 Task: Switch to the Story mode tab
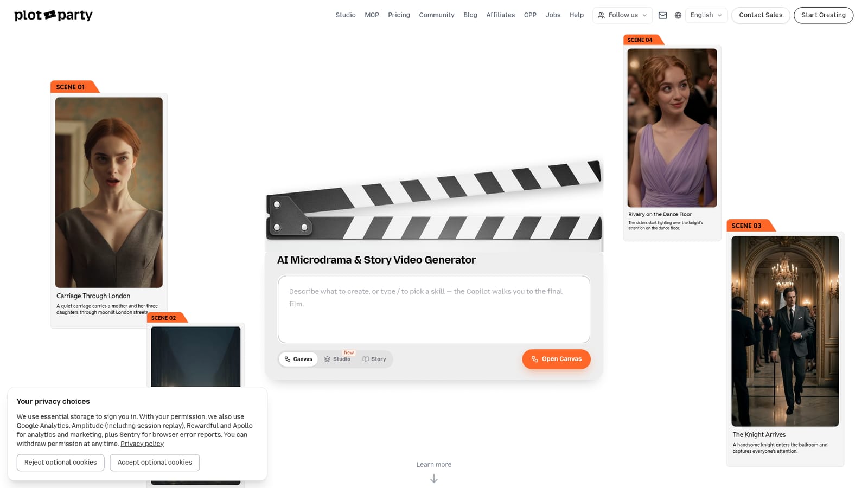pyautogui.click(x=374, y=359)
